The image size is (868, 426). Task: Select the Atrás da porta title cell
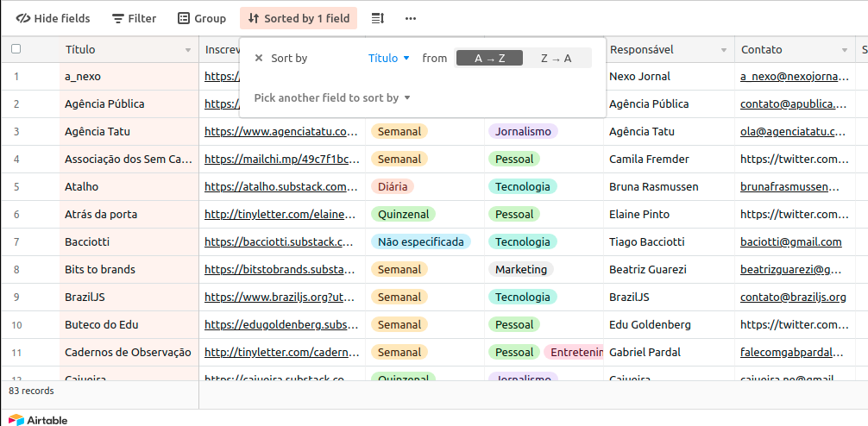click(129, 215)
